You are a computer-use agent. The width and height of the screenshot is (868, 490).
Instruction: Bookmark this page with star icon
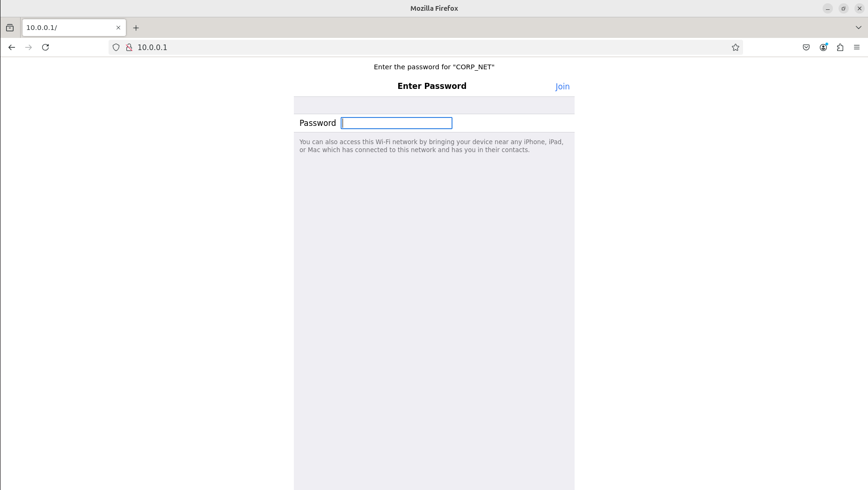point(736,47)
